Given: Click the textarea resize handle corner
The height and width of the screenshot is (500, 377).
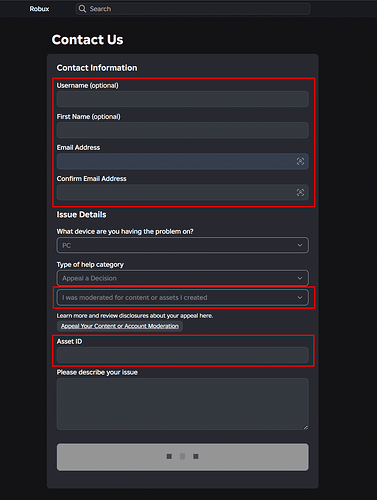Looking at the screenshot, I should 306,427.
